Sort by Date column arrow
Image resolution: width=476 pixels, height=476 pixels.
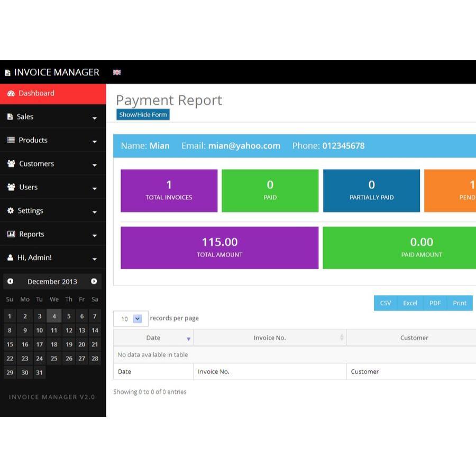pos(188,339)
